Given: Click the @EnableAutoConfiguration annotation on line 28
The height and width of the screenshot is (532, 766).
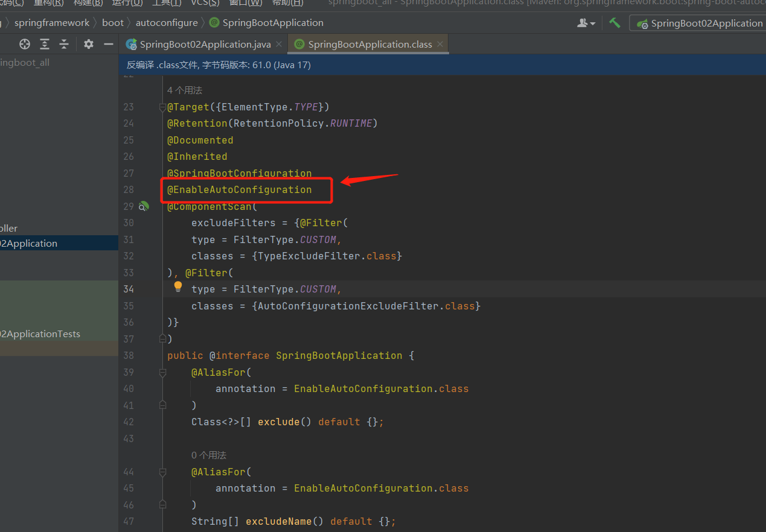Looking at the screenshot, I should tap(240, 190).
